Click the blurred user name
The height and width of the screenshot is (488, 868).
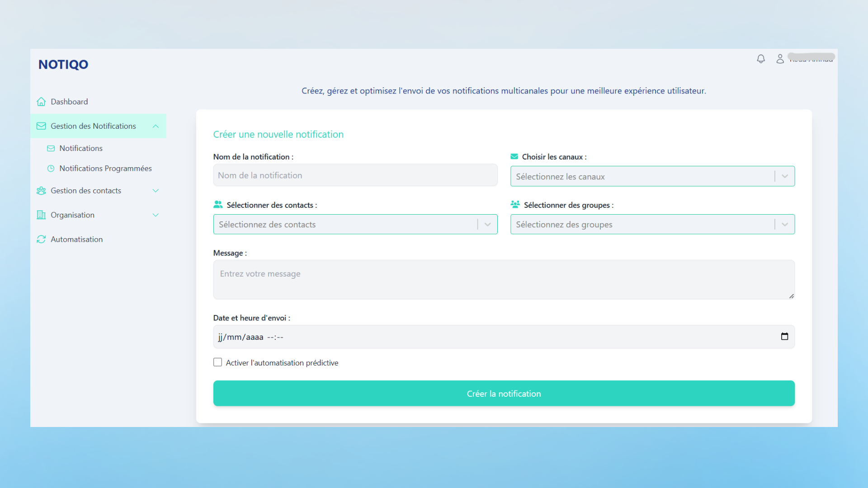811,58
